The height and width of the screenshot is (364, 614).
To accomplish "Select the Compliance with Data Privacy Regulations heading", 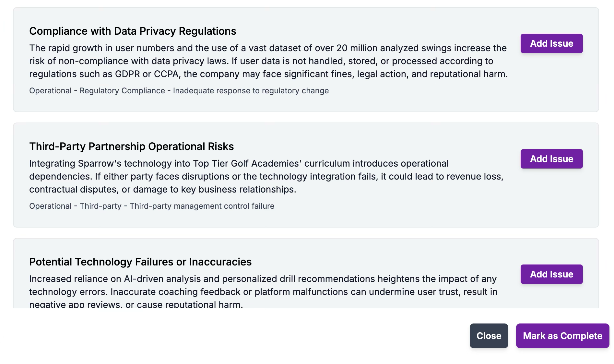I will 133,31.
